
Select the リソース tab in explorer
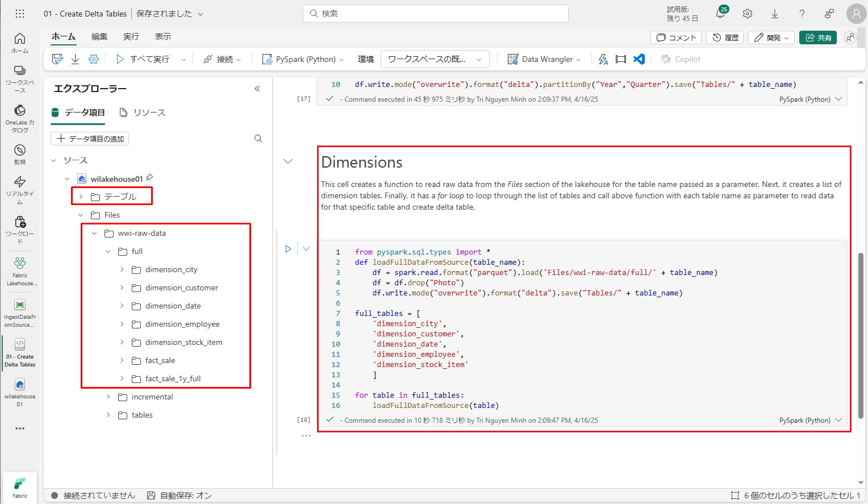coord(143,113)
